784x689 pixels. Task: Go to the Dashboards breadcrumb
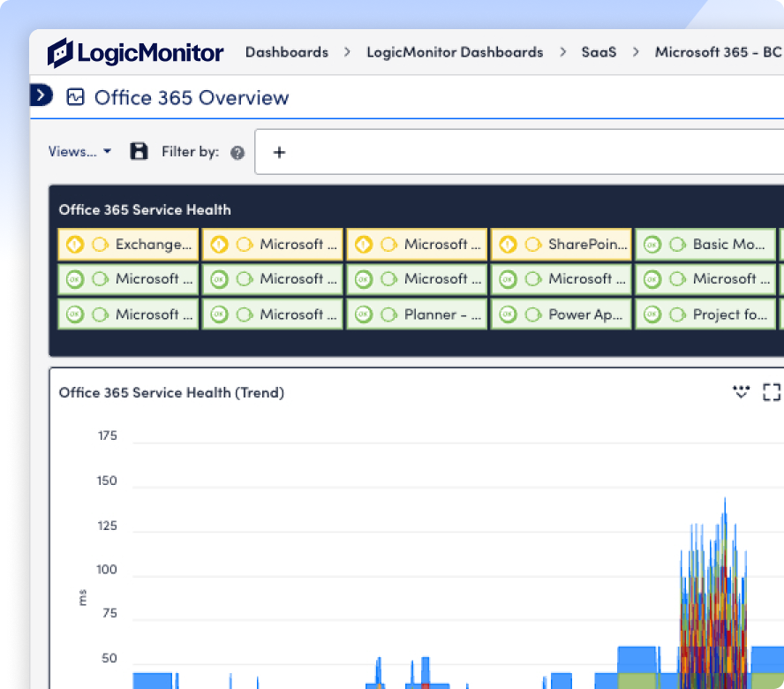(x=287, y=52)
